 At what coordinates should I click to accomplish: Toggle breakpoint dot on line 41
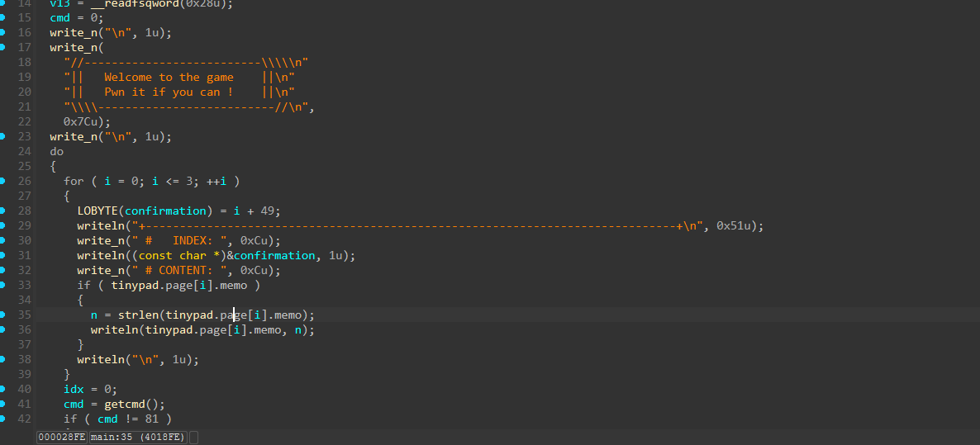point(2,404)
